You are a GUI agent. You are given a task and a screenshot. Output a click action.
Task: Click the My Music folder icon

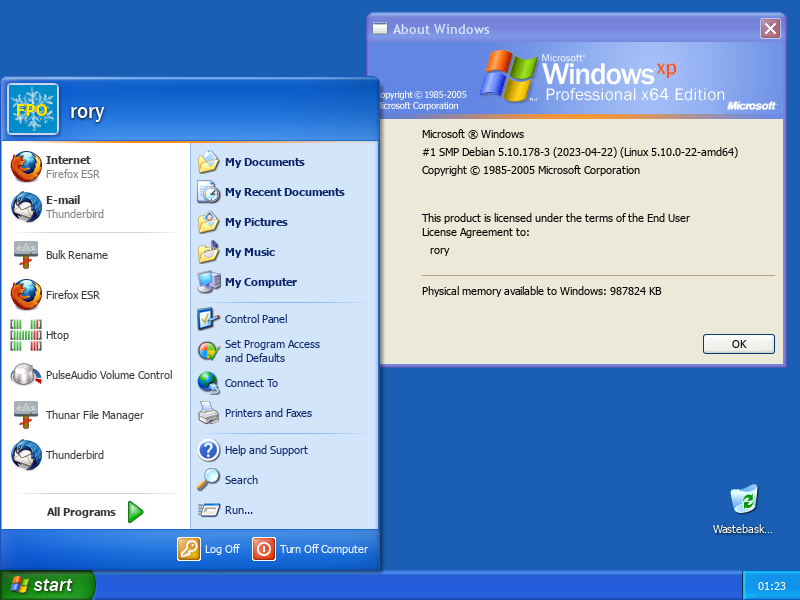click(x=209, y=252)
